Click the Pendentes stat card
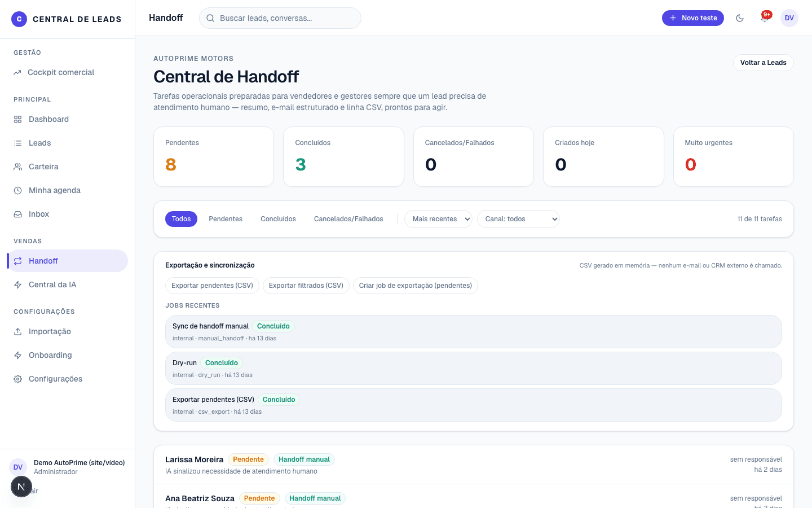 pos(214,157)
